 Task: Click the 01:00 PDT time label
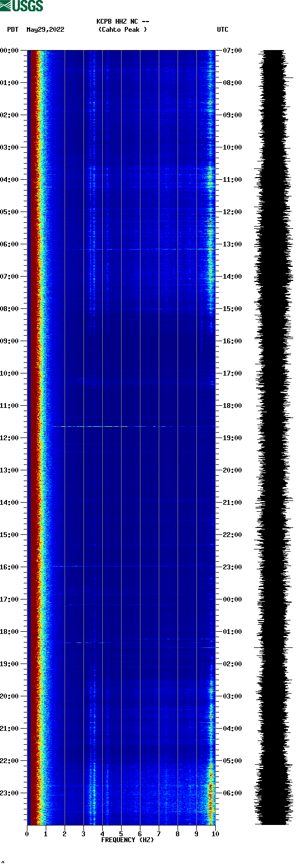pyautogui.click(x=9, y=83)
